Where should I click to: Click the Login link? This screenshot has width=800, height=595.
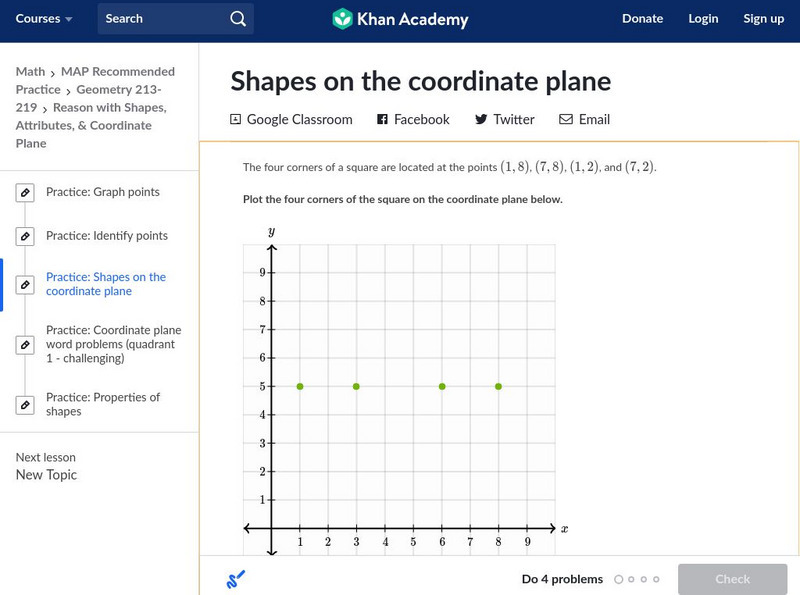(x=703, y=18)
